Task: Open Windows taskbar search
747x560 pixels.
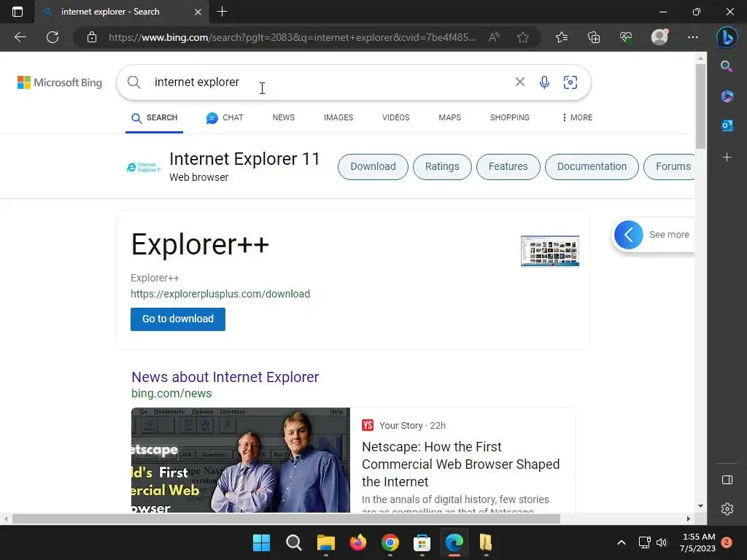Action: 293,542
